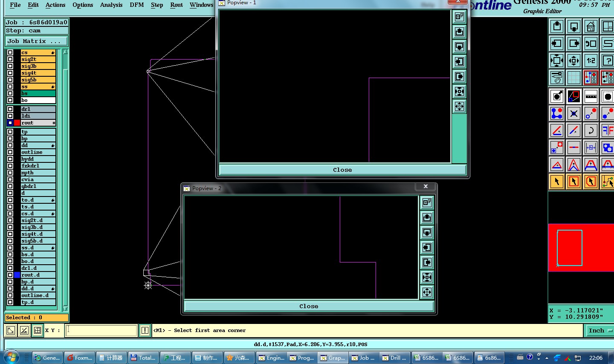
Task: Switch to Foxm... taskbar item
Action: pos(80,358)
